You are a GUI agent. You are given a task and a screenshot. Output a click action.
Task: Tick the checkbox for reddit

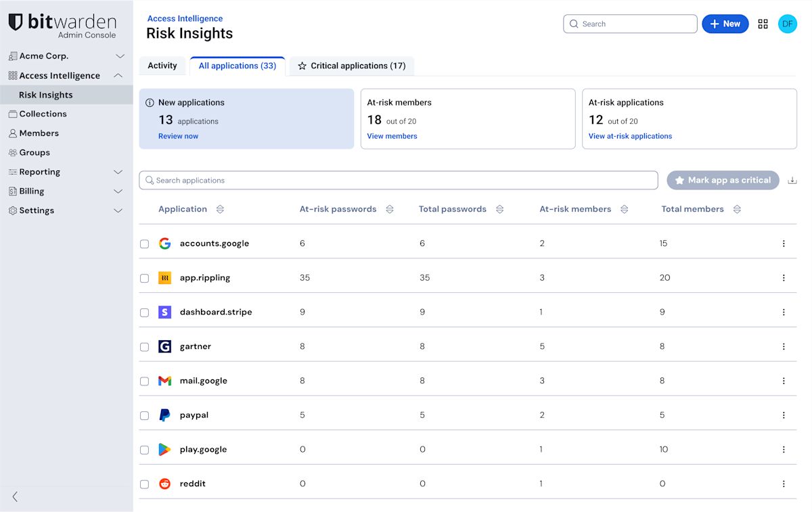(144, 484)
